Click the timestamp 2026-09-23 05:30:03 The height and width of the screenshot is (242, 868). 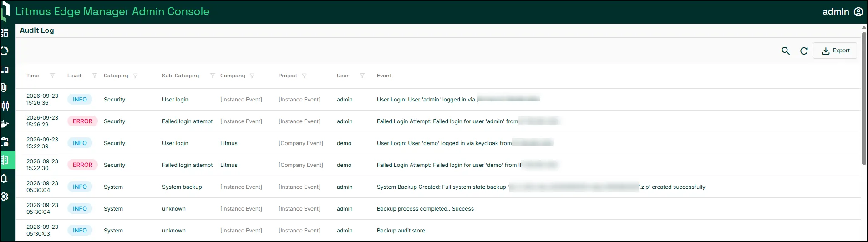click(42, 230)
